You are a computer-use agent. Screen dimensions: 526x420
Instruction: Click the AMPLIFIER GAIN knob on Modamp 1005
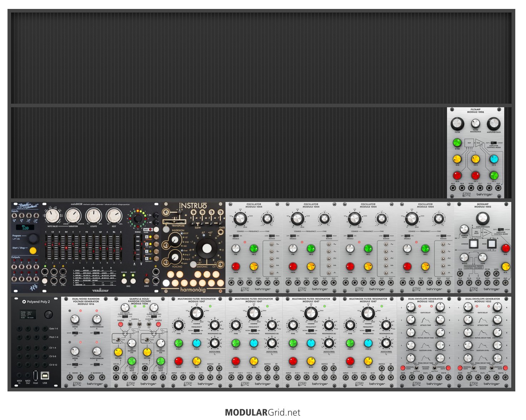pyautogui.click(x=482, y=218)
